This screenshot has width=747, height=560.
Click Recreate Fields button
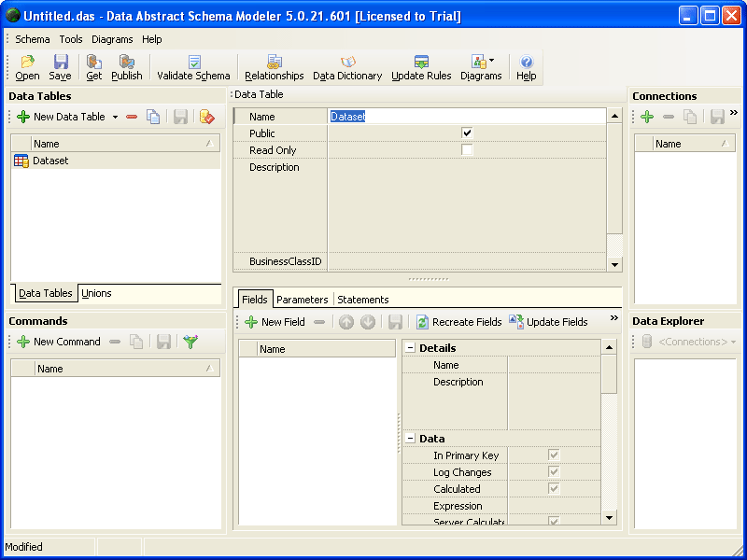tap(459, 322)
